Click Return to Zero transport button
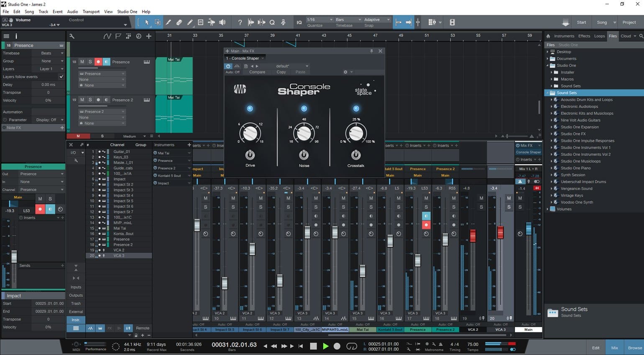This screenshot has width=644, height=355. (x=300, y=346)
